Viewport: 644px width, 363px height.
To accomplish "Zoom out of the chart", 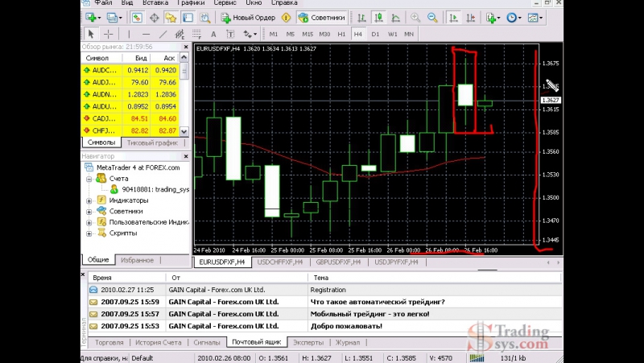I will coord(432,18).
